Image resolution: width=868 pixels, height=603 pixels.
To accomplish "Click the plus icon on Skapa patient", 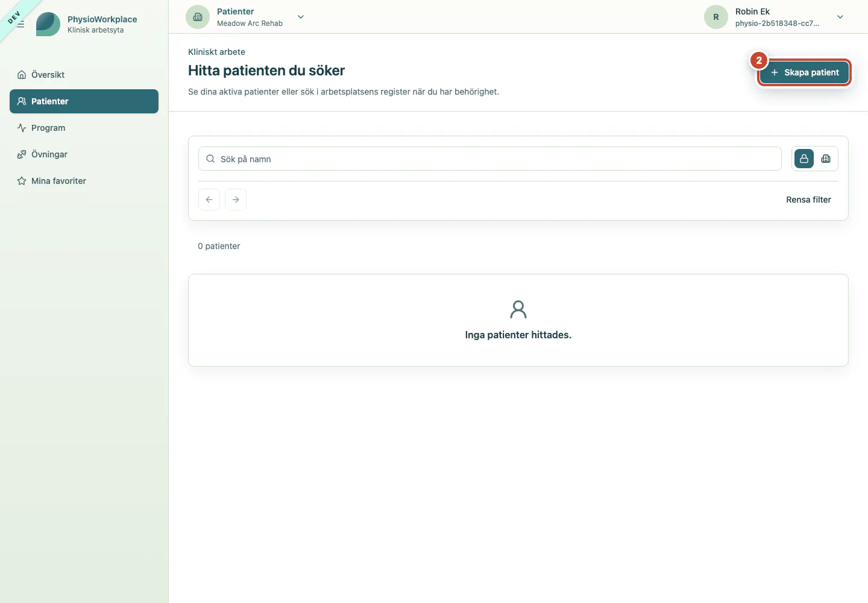I will (775, 72).
